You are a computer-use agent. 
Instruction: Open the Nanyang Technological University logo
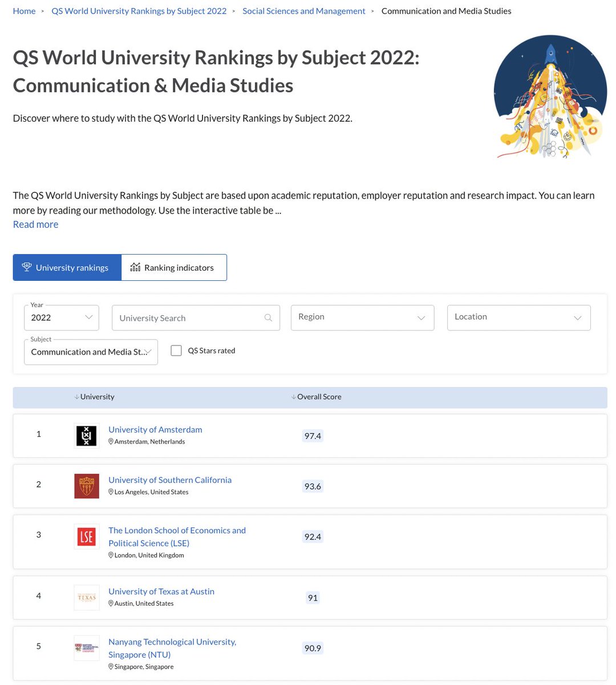(x=87, y=648)
